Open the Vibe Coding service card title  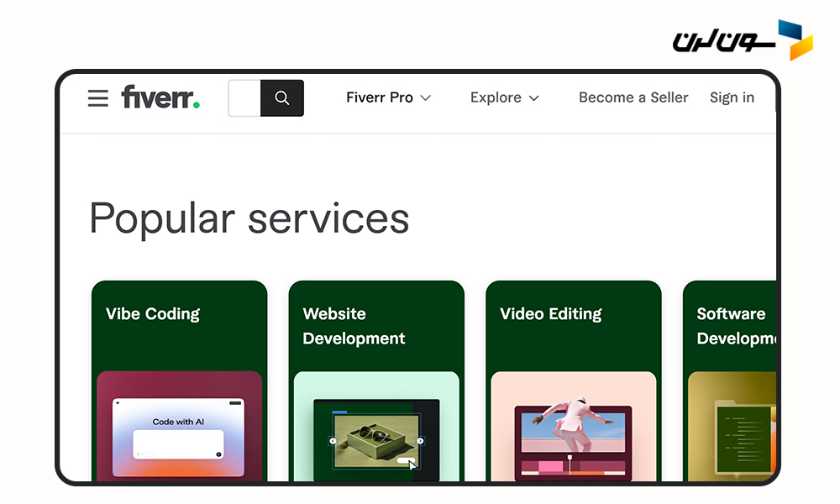click(153, 314)
